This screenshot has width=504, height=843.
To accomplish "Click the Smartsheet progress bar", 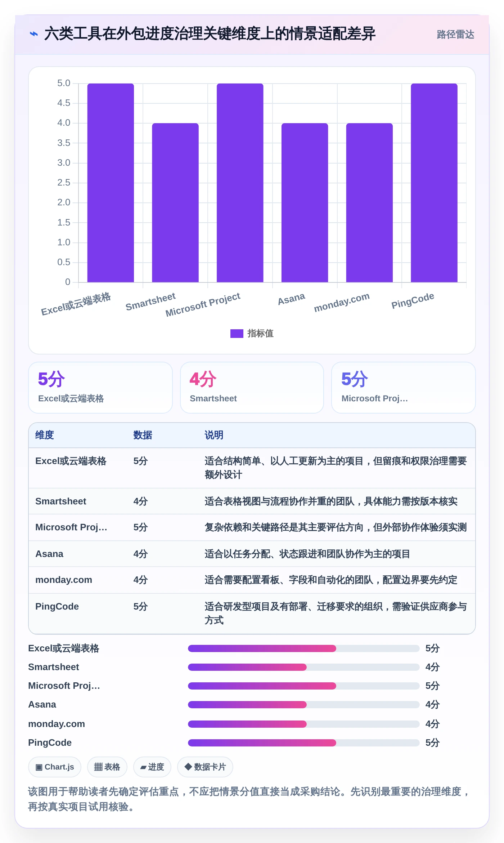I will click(303, 667).
